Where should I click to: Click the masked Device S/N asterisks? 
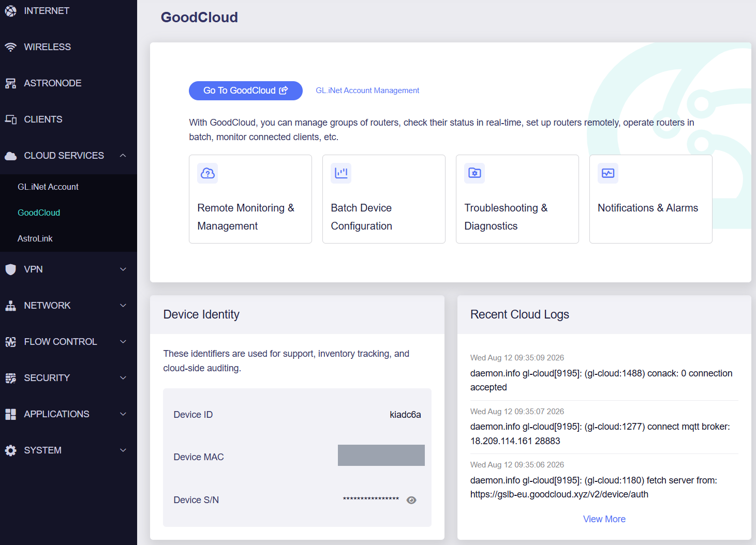click(371, 499)
